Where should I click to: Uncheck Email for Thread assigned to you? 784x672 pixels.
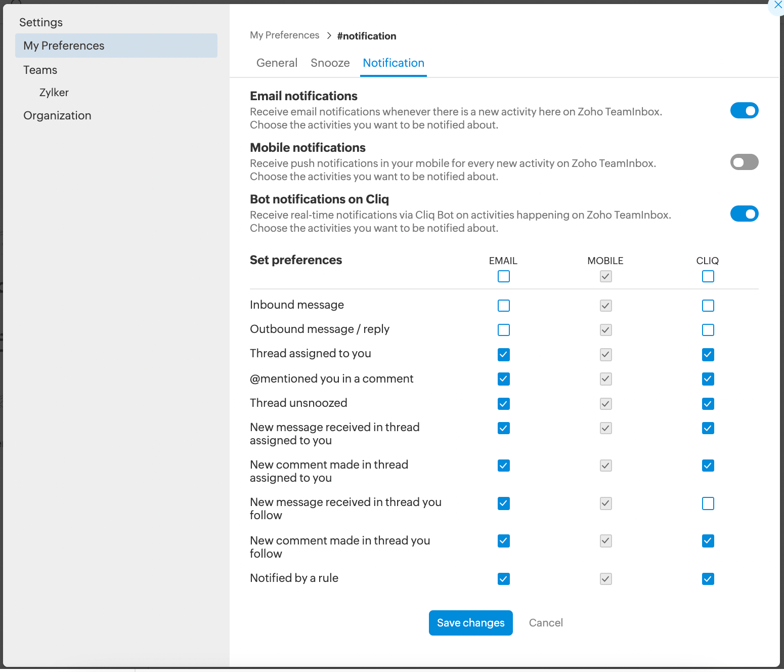(503, 355)
